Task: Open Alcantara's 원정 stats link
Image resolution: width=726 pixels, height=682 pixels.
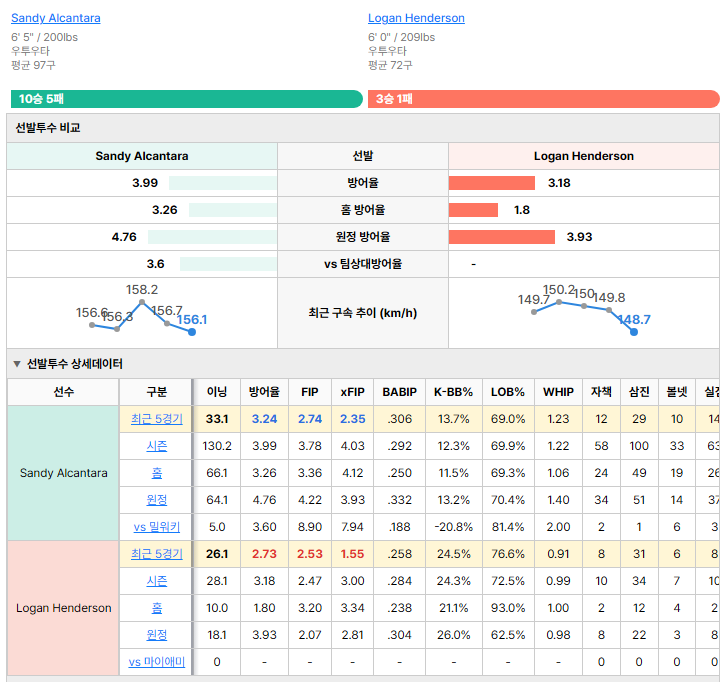Action: (156, 500)
